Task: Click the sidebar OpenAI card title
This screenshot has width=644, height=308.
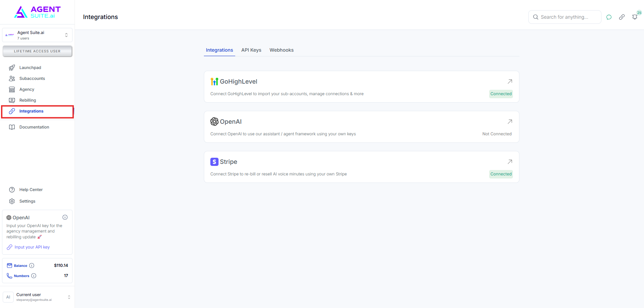Action: click(x=21, y=218)
